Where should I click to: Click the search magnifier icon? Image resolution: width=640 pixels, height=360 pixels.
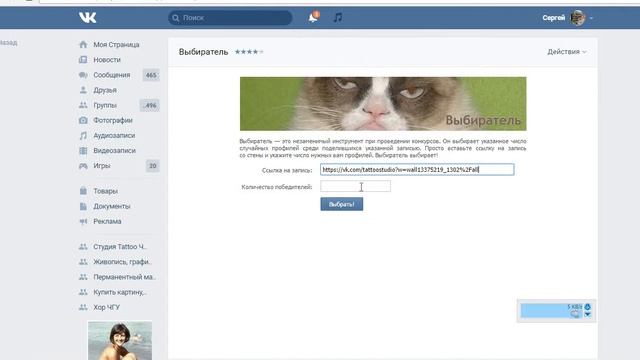point(176,18)
